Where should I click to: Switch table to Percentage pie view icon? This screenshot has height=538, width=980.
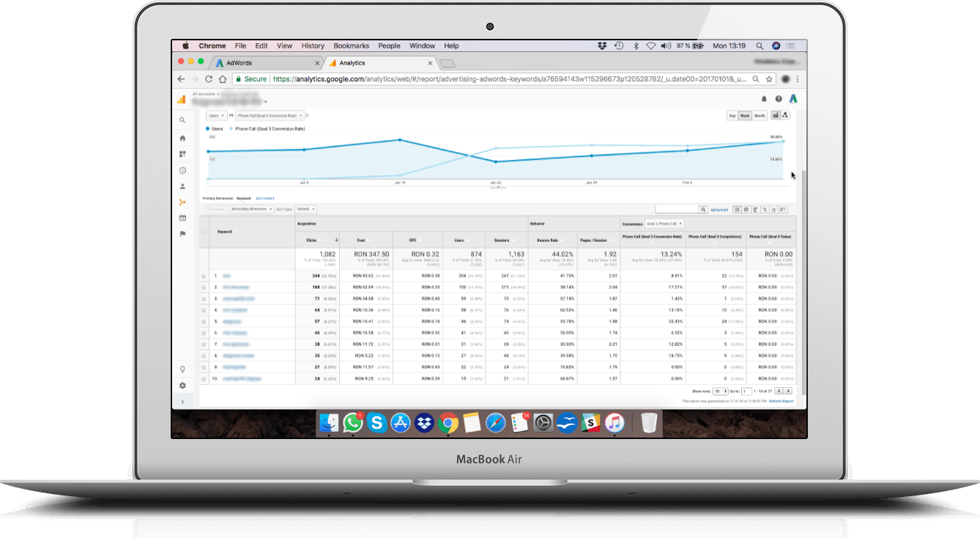tap(746, 210)
